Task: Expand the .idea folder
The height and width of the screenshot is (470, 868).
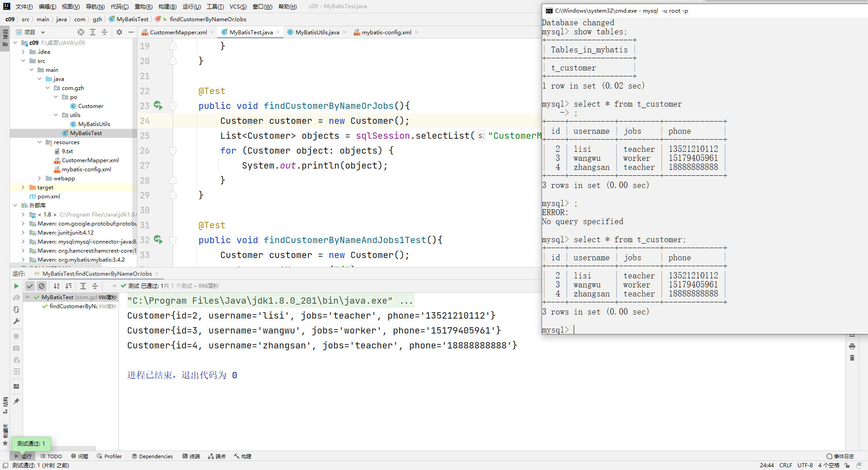Action: 24,52
